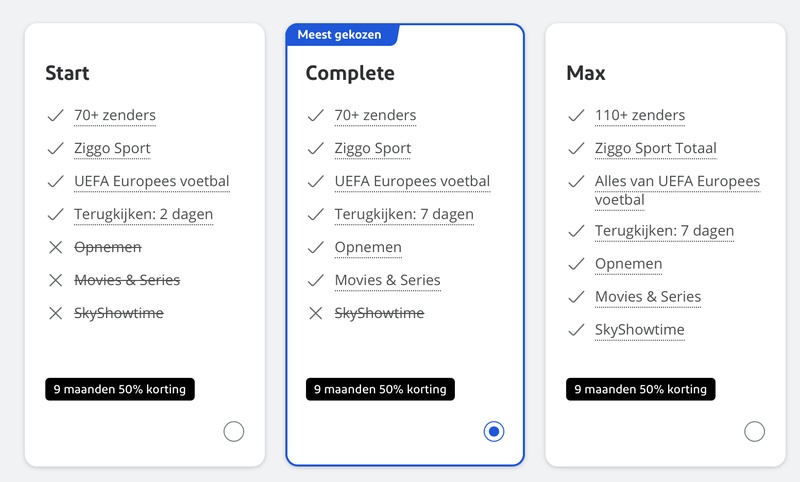This screenshot has height=482, width=800.
Task: Click the cross icon next to Opnemen in Start
Action: (x=56, y=247)
